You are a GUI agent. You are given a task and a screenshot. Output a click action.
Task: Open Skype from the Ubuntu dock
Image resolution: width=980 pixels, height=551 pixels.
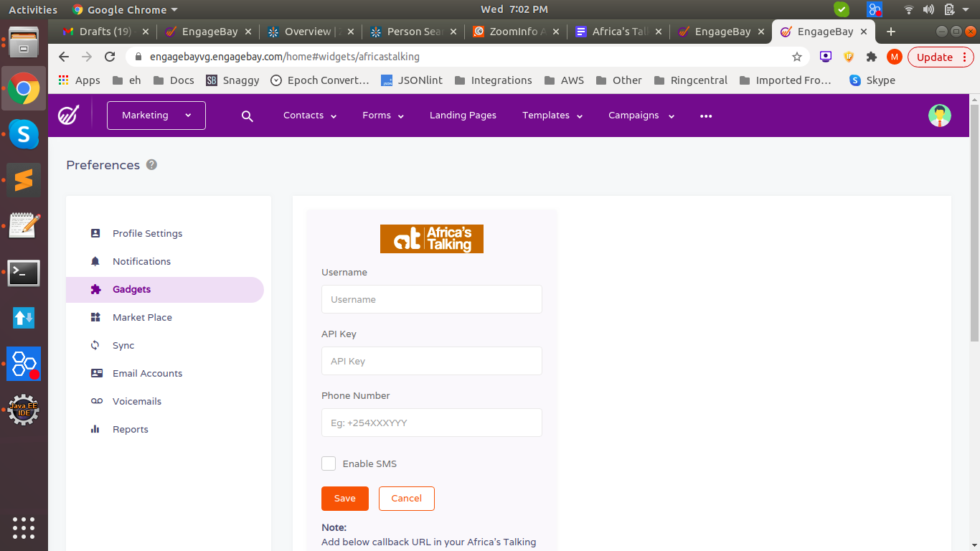click(24, 134)
